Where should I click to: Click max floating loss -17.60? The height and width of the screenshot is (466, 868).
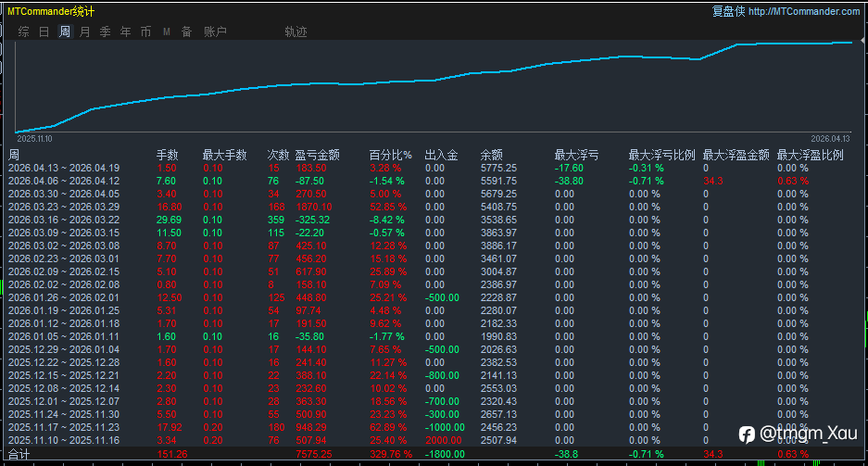pos(569,168)
